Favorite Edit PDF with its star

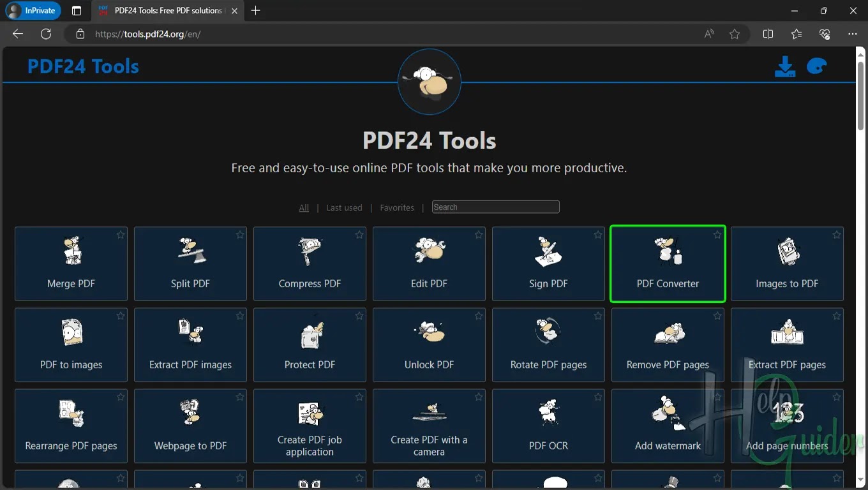coord(478,235)
